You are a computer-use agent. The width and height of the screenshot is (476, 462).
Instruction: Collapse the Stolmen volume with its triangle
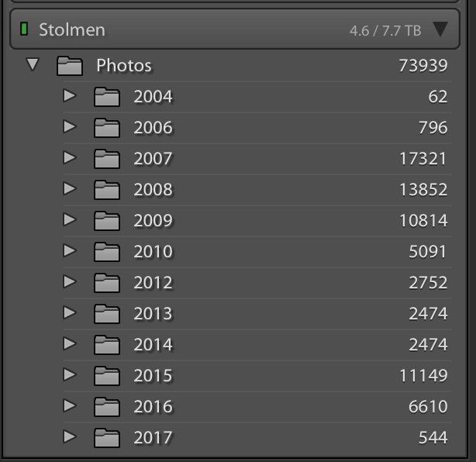point(440,30)
